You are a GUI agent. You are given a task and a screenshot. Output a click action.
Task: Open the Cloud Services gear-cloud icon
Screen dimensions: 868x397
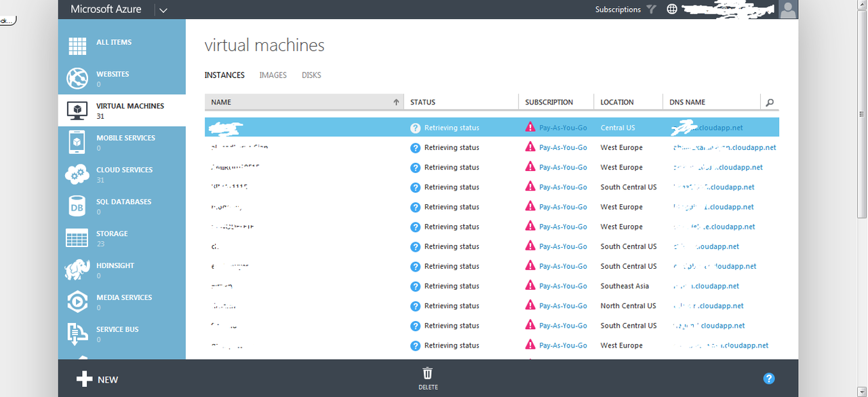click(77, 174)
